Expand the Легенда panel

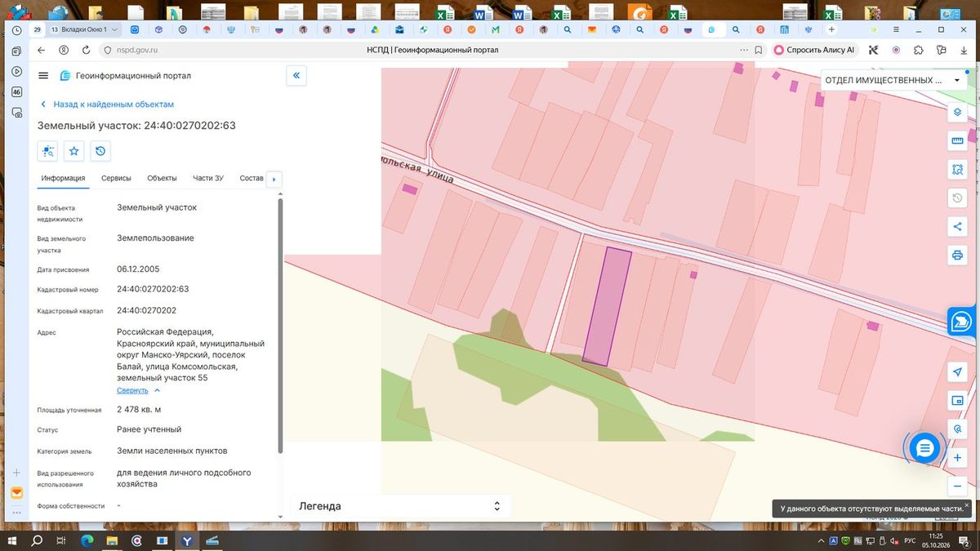(400, 506)
